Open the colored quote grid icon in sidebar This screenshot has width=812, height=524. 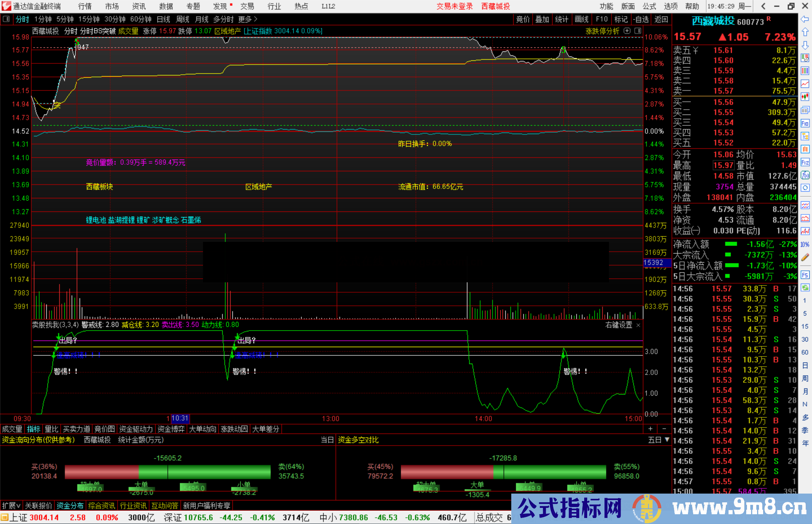pos(805,71)
